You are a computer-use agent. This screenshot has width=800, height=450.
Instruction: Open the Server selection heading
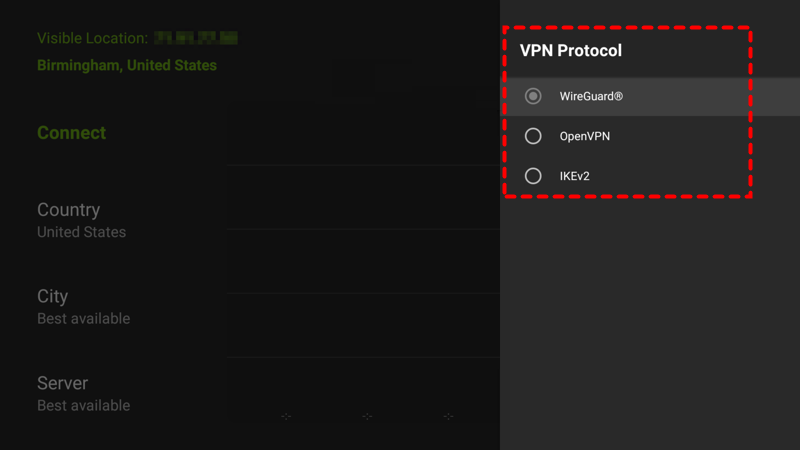point(62,383)
